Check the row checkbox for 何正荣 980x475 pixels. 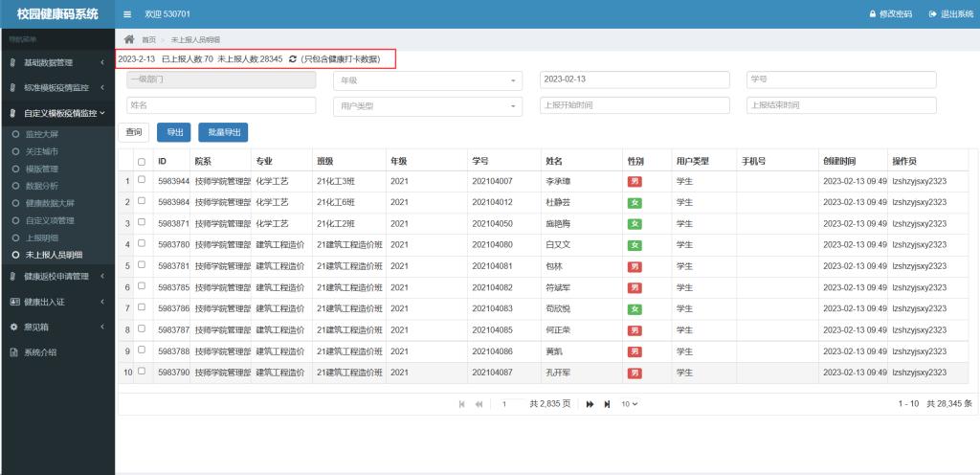click(x=142, y=328)
